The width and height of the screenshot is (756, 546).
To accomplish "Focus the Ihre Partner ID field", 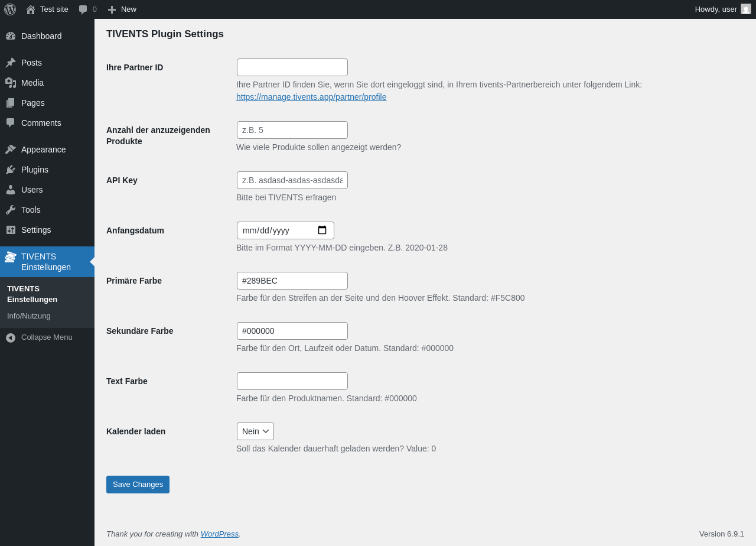I will (x=292, y=67).
